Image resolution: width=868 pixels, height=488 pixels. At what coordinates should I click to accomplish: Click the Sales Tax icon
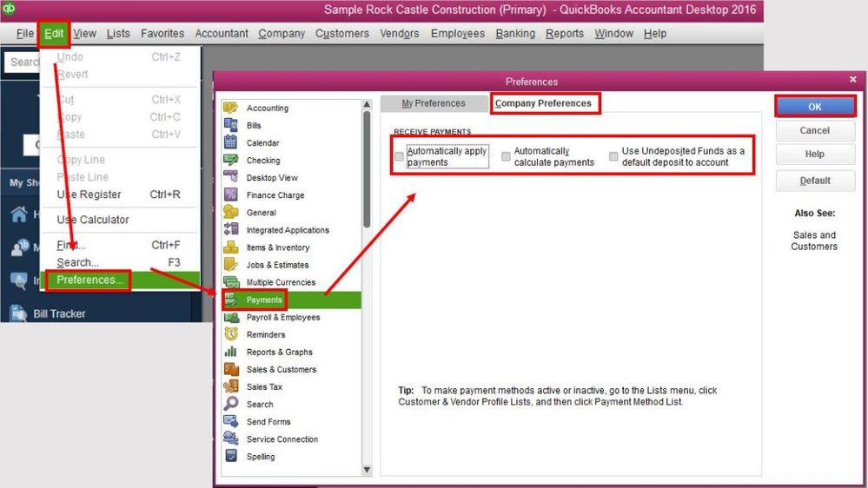click(x=231, y=386)
